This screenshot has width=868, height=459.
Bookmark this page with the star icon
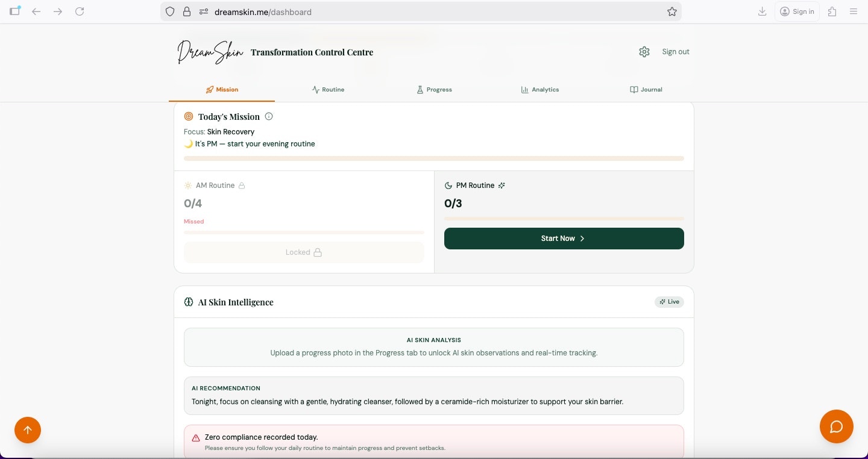(671, 11)
